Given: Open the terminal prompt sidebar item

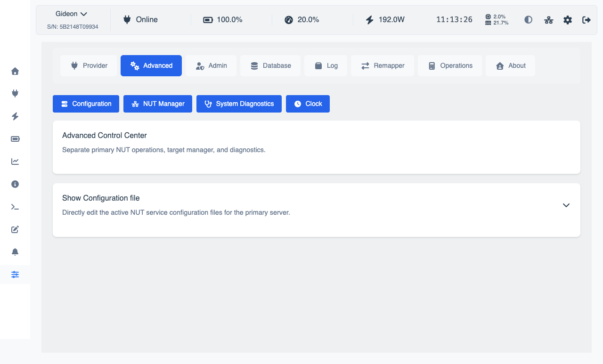Looking at the screenshot, I should point(15,207).
